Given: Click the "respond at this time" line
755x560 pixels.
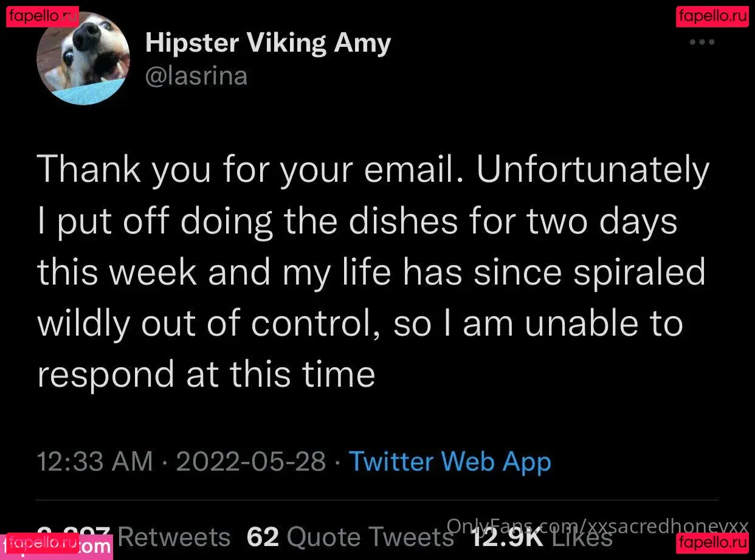Looking at the screenshot, I should point(206,373).
